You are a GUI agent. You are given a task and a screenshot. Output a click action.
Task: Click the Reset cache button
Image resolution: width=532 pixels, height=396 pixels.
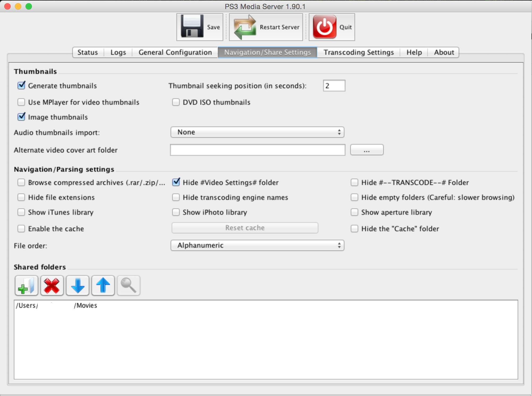(245, 228)
